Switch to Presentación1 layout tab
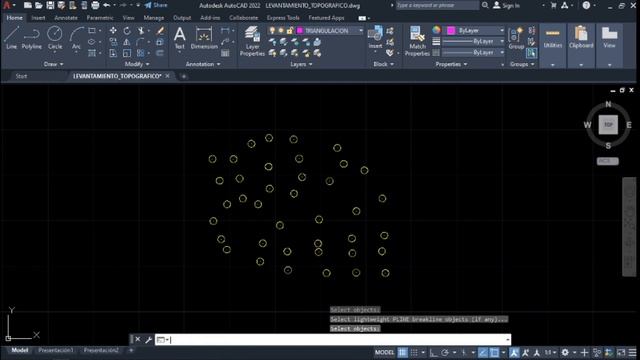The image size is (640, 360). pos(56,350)
